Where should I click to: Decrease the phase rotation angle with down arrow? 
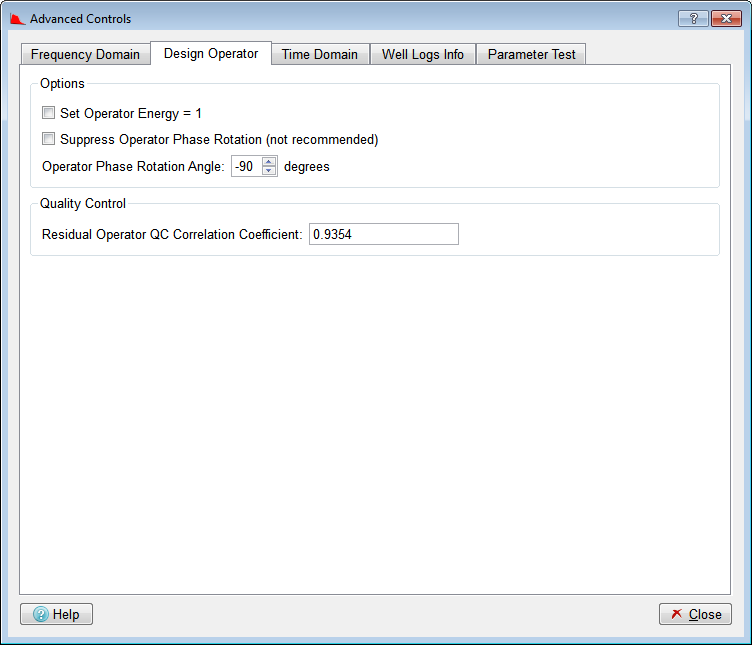(x=269, y=171)
